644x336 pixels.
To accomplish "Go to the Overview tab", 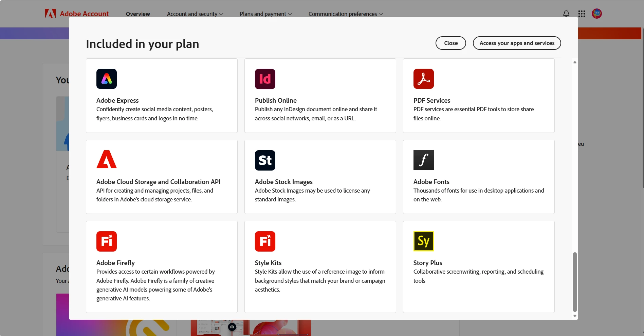I will pyautogui.click(x=138, y=14).
